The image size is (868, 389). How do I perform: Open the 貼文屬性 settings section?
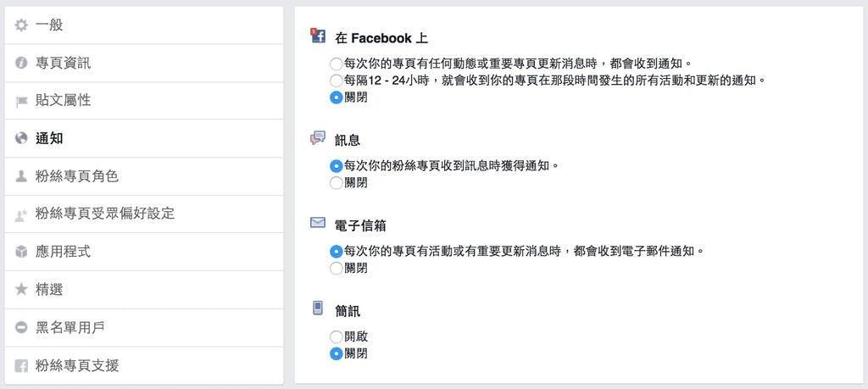coord(64,101)
